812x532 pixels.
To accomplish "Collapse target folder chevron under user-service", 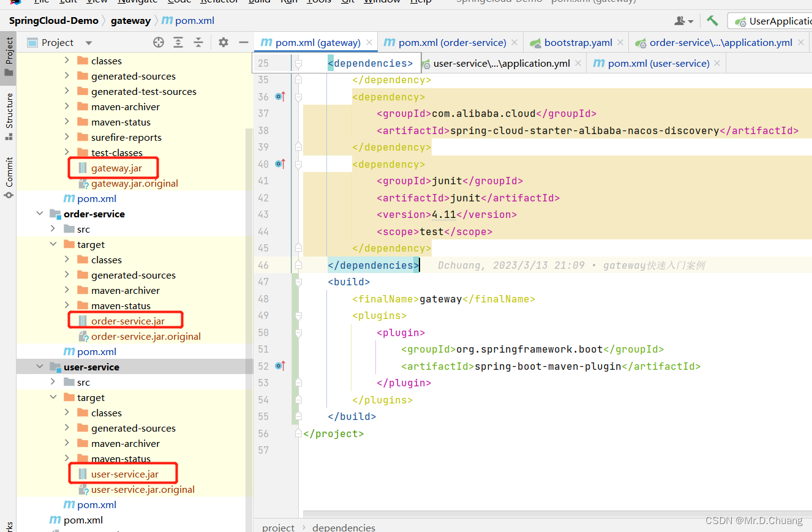I will click(x=53, y=397).
